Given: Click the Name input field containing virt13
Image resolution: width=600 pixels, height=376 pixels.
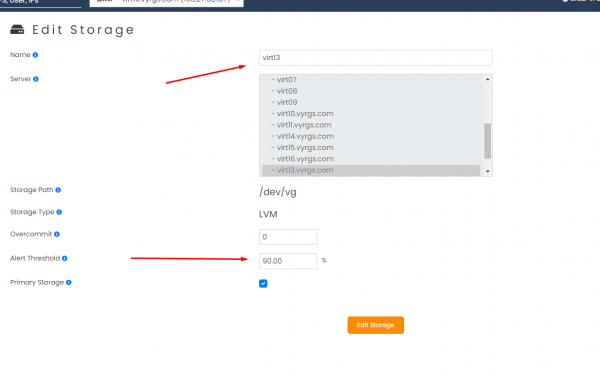Looking at the screenshot, I should (x=375, y=58).
